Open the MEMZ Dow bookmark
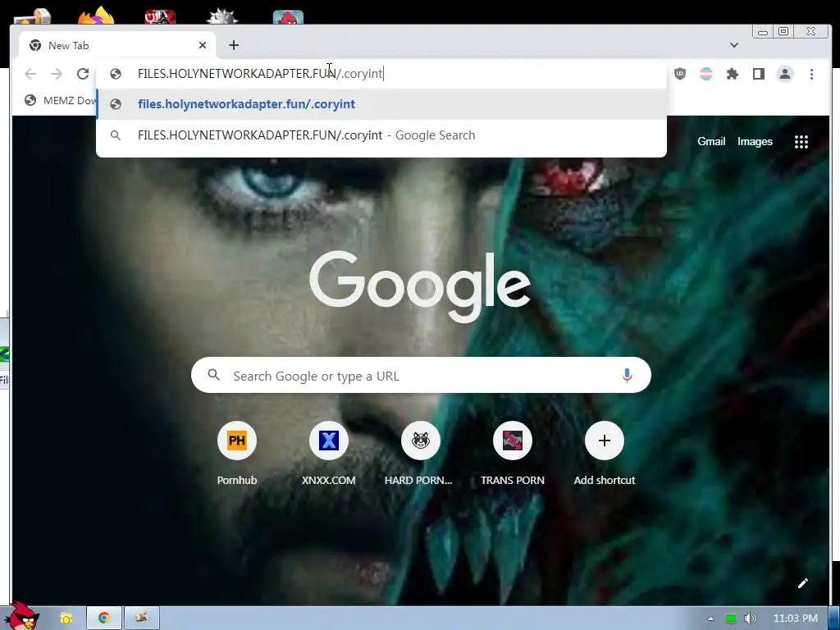The image size is (840, 630). click(x=60, y=100)
